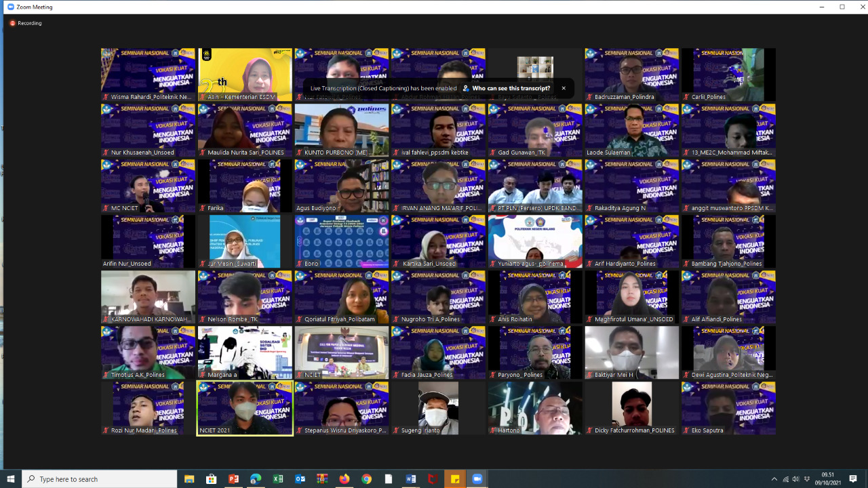Open Microsoft Word from taskbar

411,479
